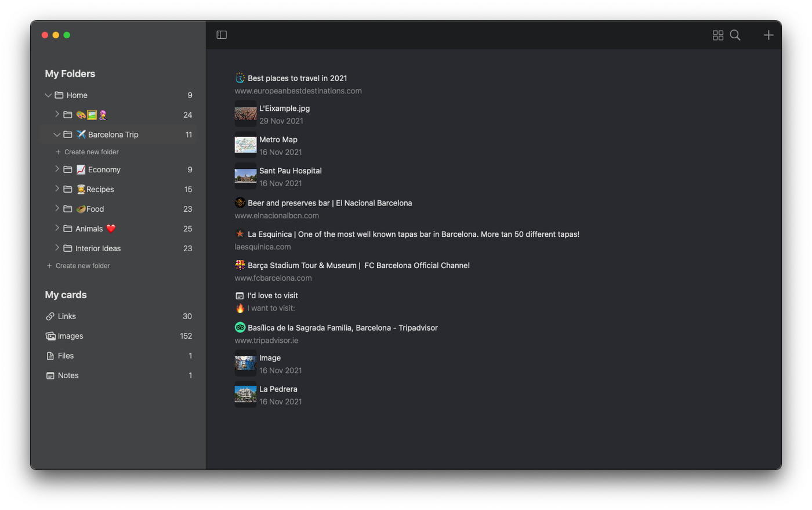Select the Interior Ideas folder
The height and width of the screenshot is (510, 812).
point(98,248)
